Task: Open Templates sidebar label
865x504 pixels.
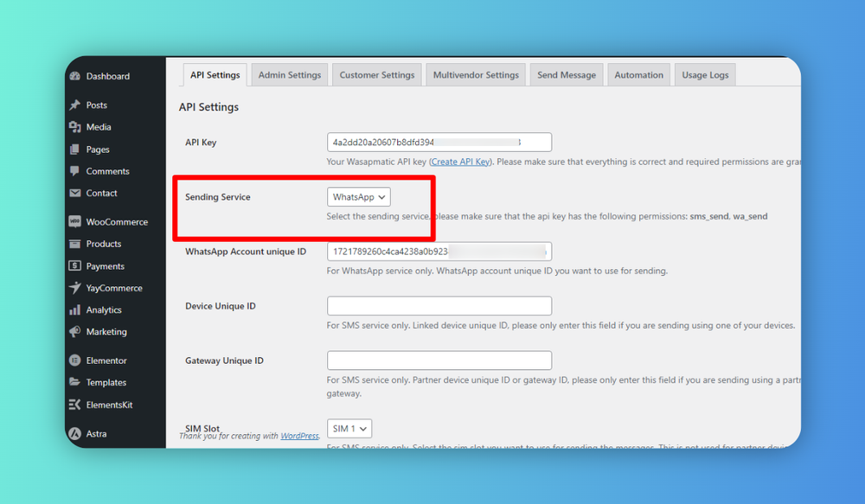Action: click(x=106, y=382)
